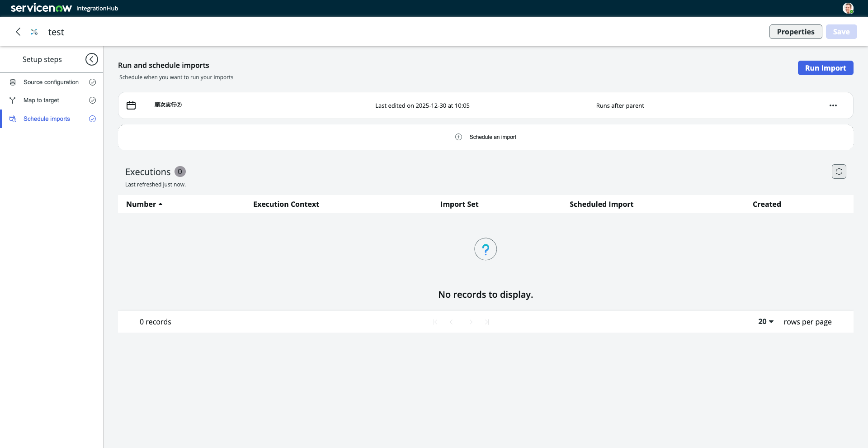This screenshot has height=448, width=868.
Task: Click the question mark empty-state icon
Action: pos(486,249)
